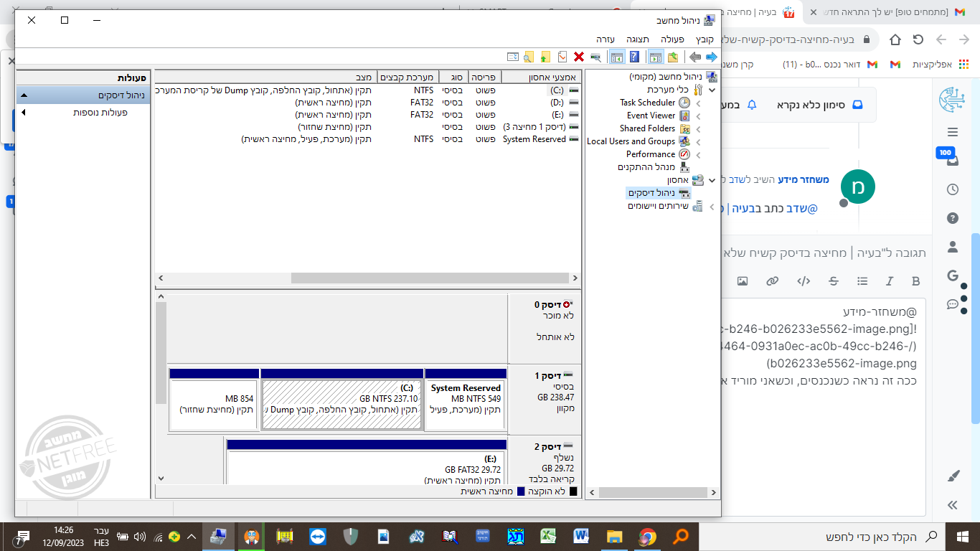This screenshot has height=551, width=980.
Task: Click the blue Forward arrow in toolbar
Action: click(x=711, y=57)
